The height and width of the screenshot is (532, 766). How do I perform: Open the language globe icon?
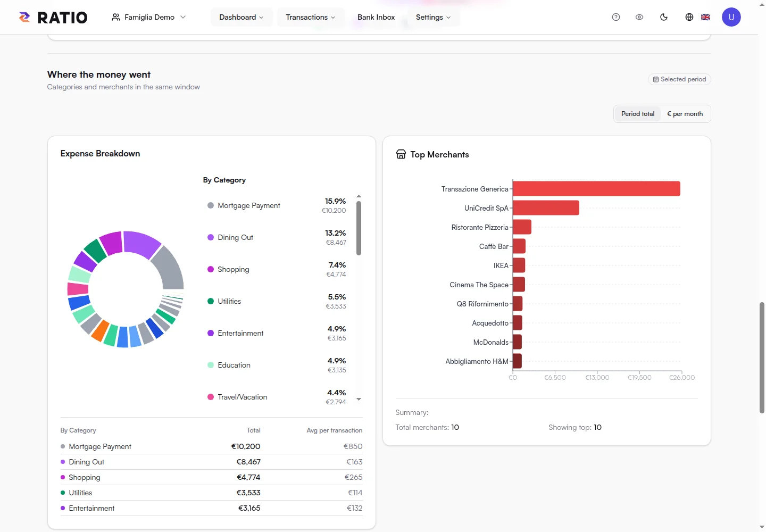coord(689,17)
